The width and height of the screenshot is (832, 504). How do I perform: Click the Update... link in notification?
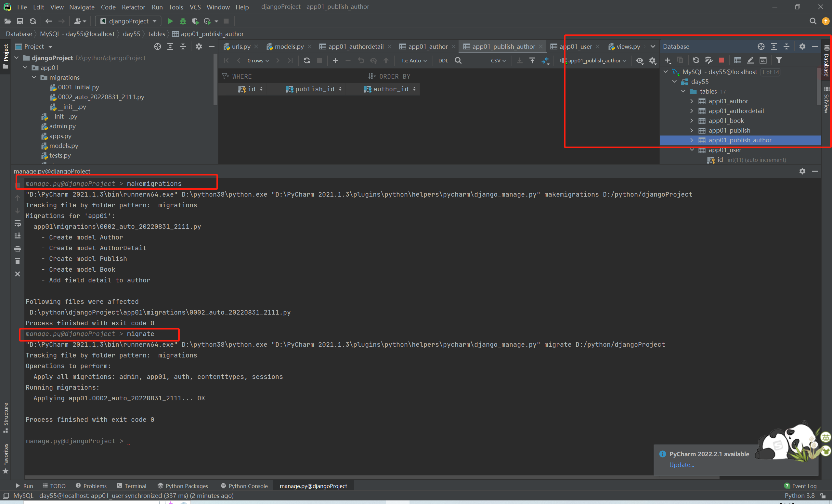(682, 464)
